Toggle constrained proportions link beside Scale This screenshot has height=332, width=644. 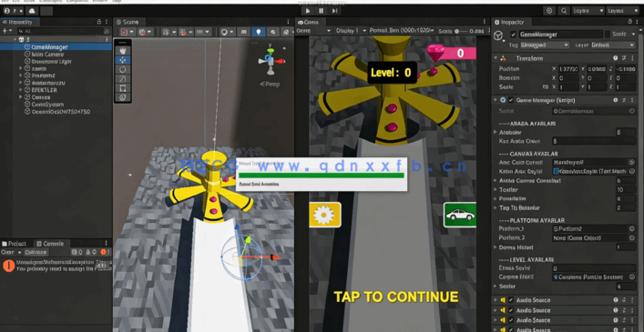point(546,87)
